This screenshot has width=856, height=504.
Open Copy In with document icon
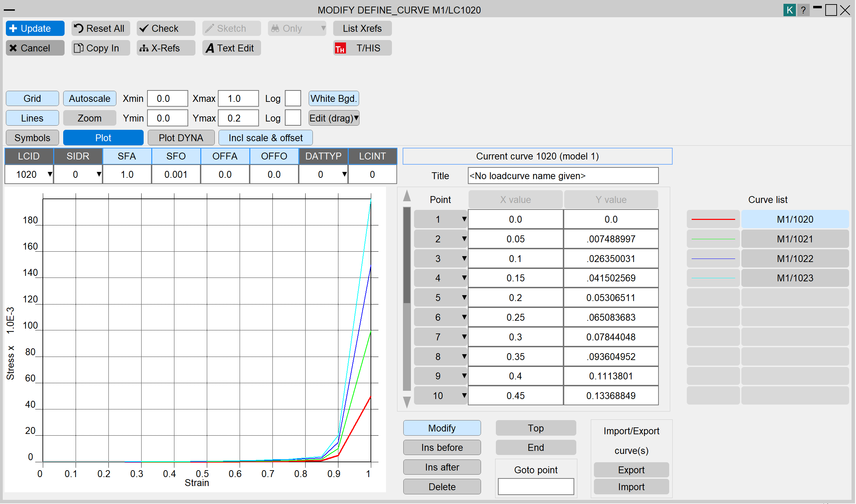[100, 48]
